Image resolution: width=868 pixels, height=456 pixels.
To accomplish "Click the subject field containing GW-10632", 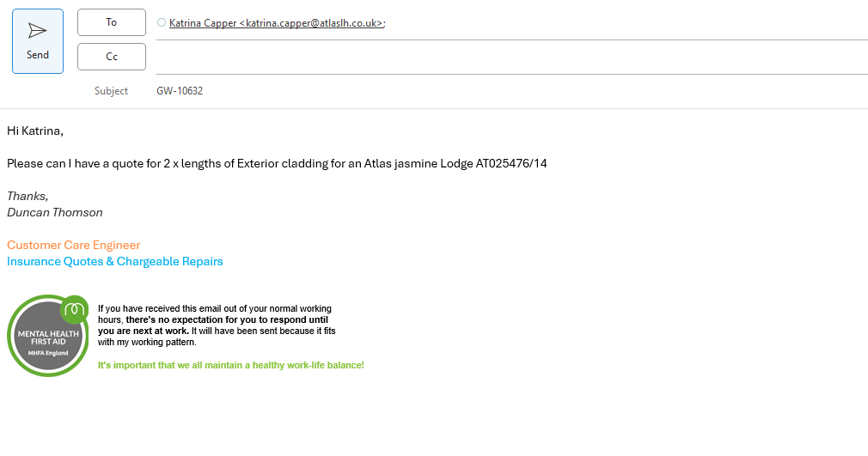I will (x=180, y=91).
